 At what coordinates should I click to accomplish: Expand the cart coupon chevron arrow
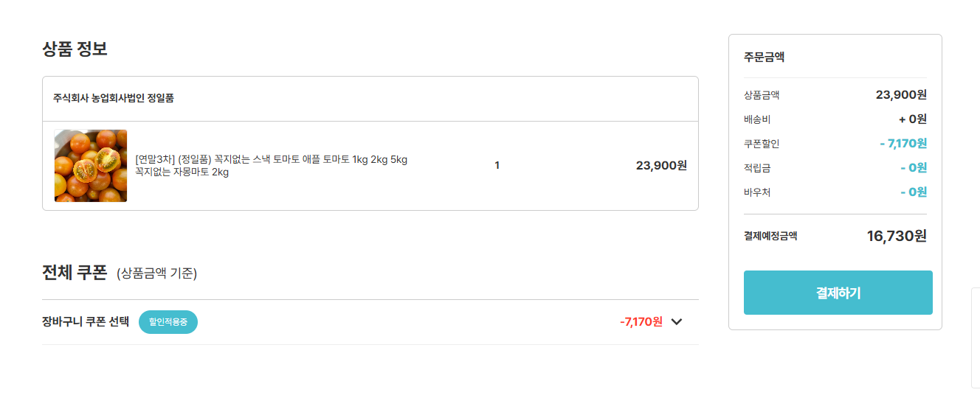point(677,321)
